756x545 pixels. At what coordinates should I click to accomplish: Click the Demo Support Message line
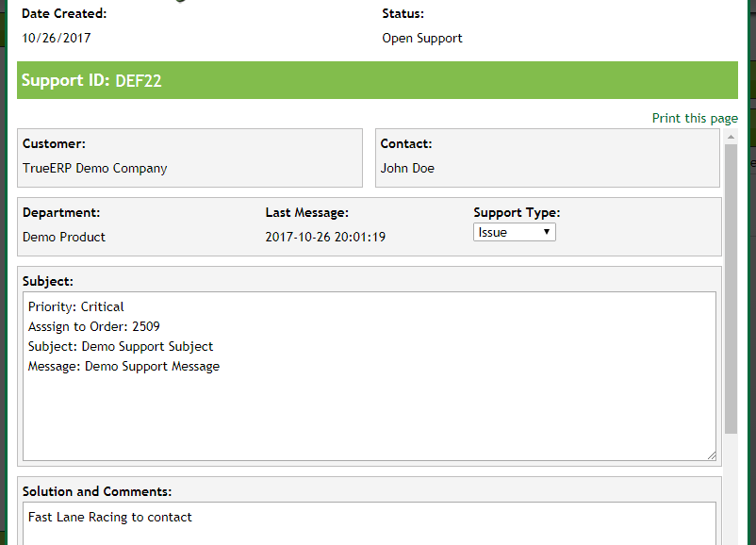pos(123,366)
